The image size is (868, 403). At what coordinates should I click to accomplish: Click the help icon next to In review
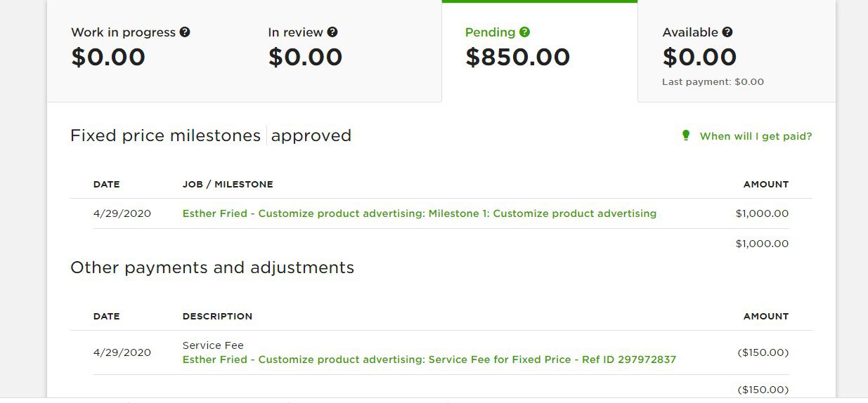332,32
